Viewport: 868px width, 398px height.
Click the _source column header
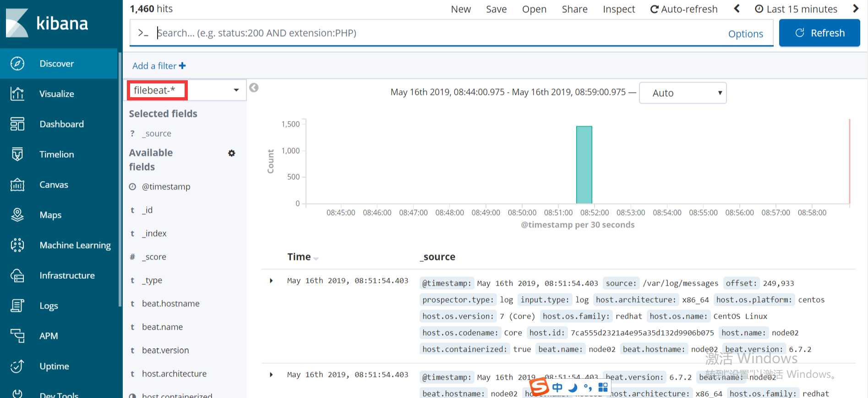coord(438,257)
